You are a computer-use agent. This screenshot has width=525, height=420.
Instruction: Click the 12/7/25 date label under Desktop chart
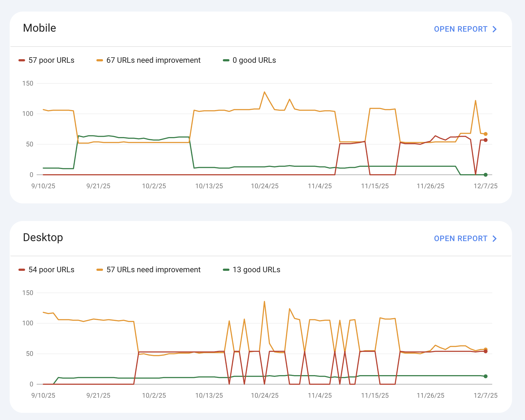pyautogui.click(x=485, y=396)
